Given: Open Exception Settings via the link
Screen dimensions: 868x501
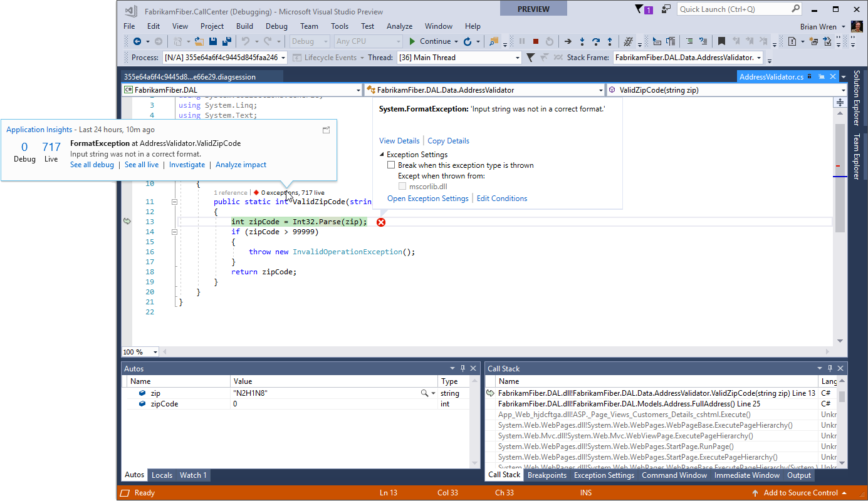Looking at the screenshot, I should [x=428, y=198].
